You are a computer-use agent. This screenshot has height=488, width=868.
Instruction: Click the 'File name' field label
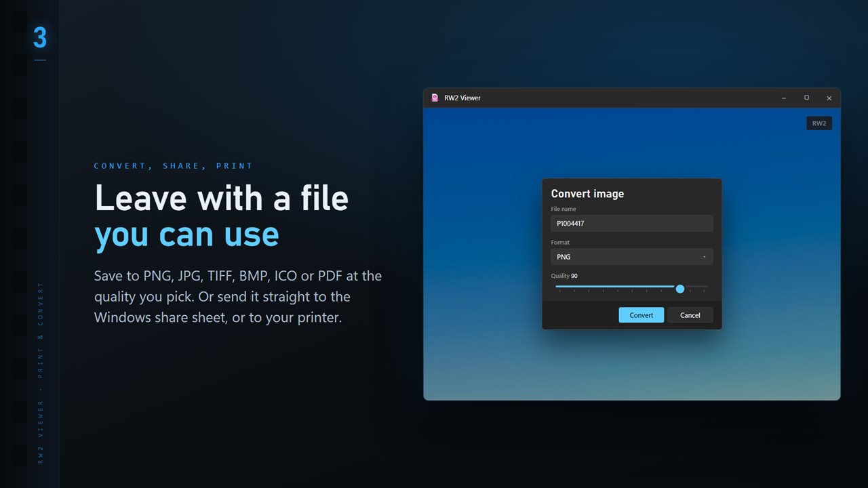564,209
